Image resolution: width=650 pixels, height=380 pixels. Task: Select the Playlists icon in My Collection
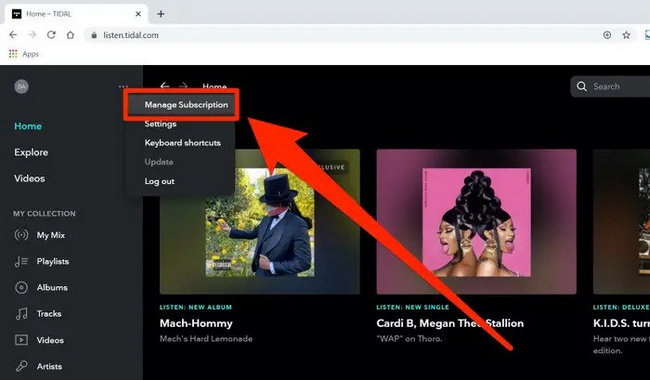21,261
